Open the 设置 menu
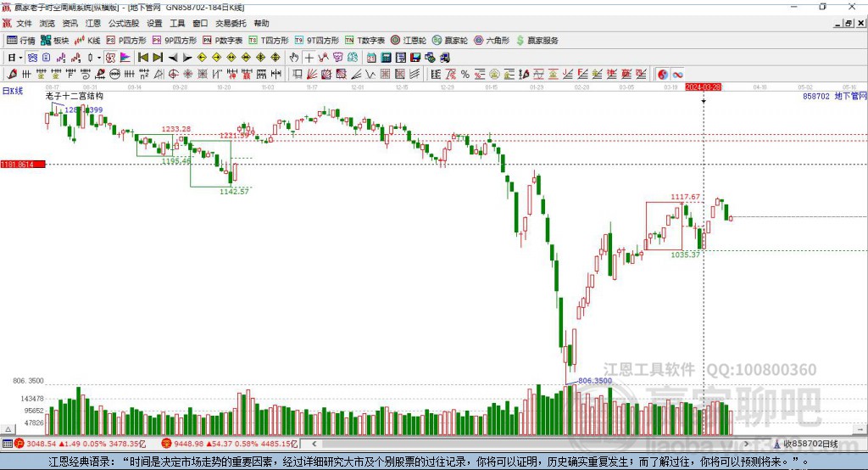This screenshot has width=868, height=470. pyautogui.click(x=154, y=23)
